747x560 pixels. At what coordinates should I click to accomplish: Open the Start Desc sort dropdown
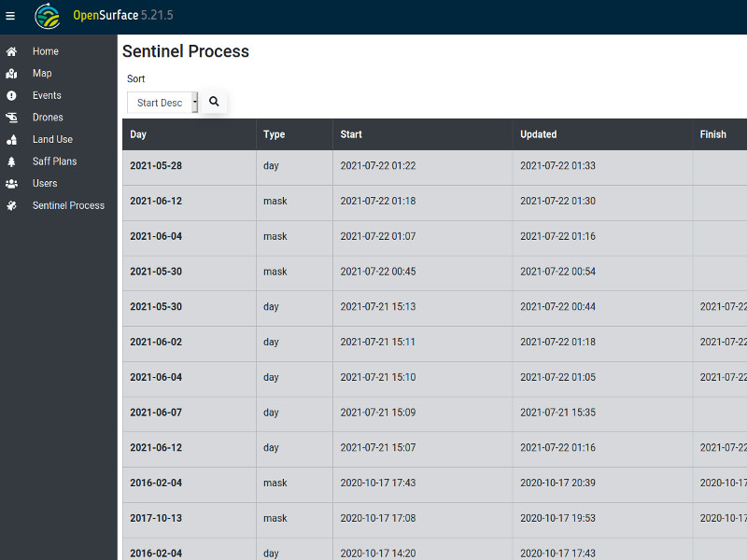[x=162, y=103]
